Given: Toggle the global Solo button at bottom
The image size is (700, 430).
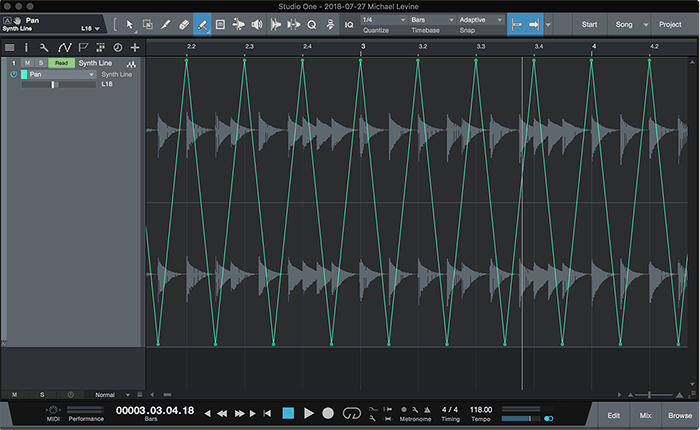Looking at the screenshot, I should (x=42, y=395).
